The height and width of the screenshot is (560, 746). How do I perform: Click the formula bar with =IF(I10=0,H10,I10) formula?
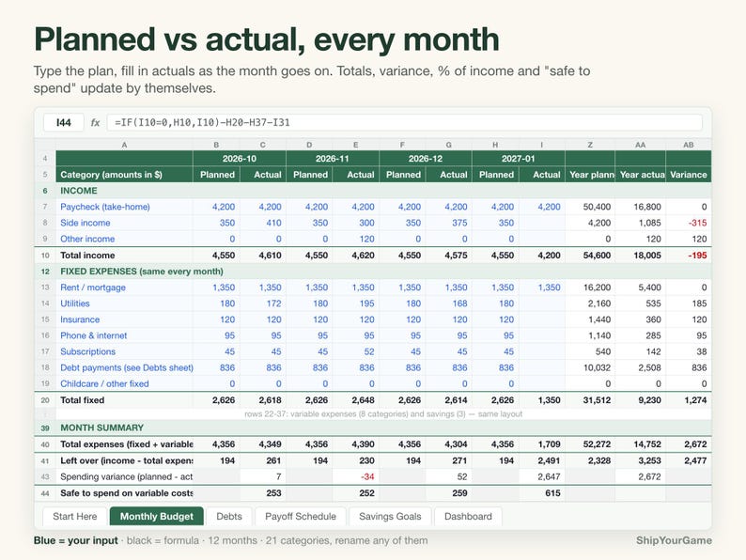[404, 122]
